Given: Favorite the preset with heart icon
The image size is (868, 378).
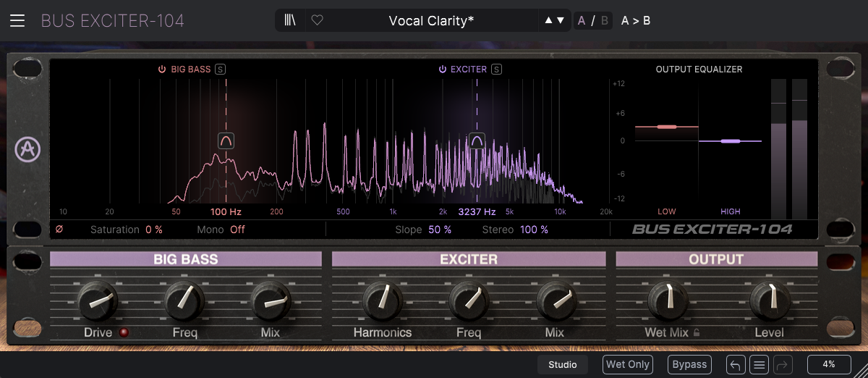Looking at the screenshot, I should (317, 20).
